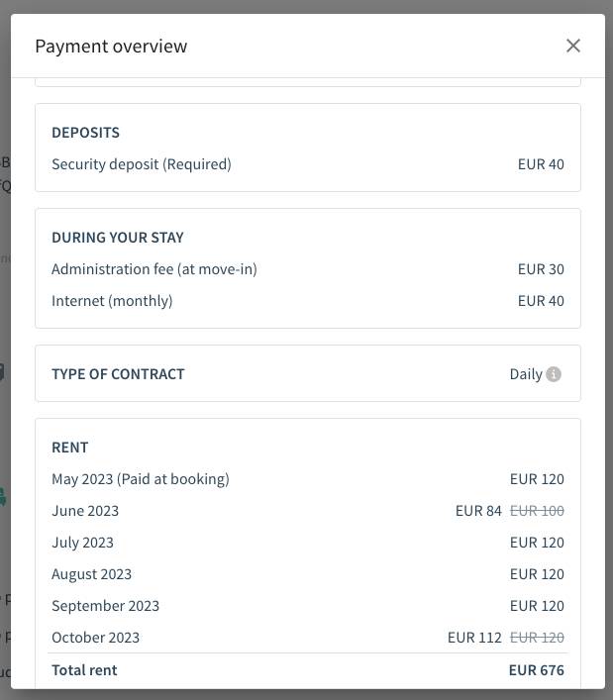Select the Security deposit (Required) label
This screenshot has height=700, width=613.
coord(141,164)
